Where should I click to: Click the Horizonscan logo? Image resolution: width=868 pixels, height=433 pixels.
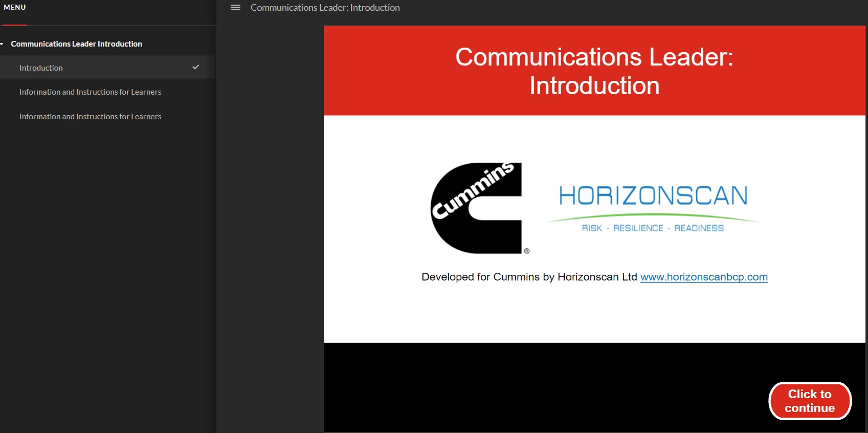[x=653, y=209]
